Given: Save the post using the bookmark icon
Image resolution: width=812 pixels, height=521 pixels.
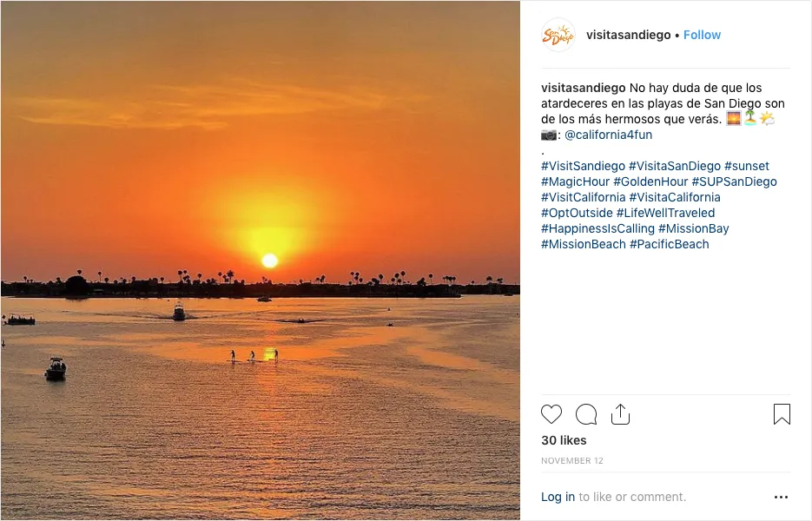Looking at the screenshot, I should 782,414.
